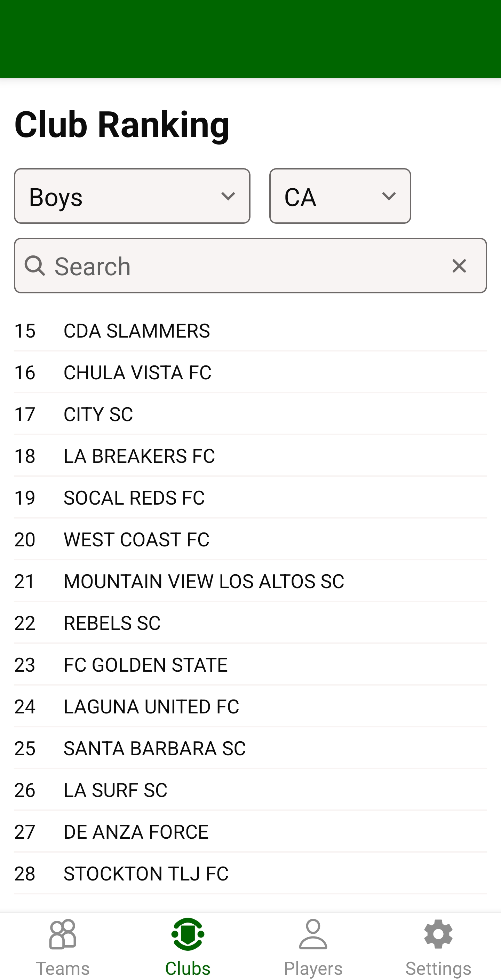Image resolution: width=501 pixels, height=980 pixels.
Task: Open FC GOLDEN STATE club
Action: pos(250,665)
